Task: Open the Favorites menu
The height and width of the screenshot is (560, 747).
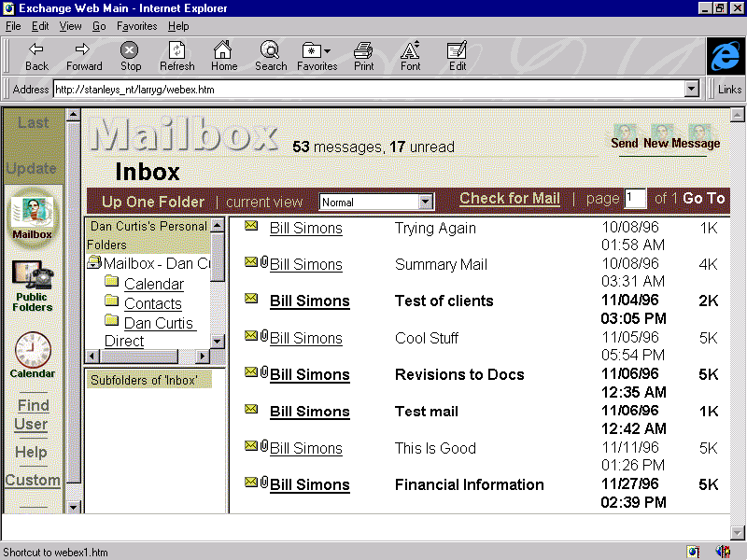Action: click(x=136, y=26)
